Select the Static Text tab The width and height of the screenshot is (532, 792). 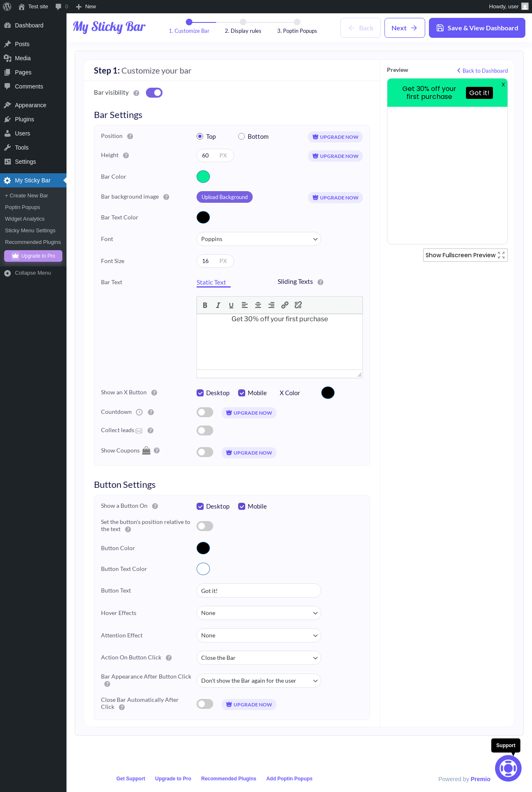pos(211,283)
